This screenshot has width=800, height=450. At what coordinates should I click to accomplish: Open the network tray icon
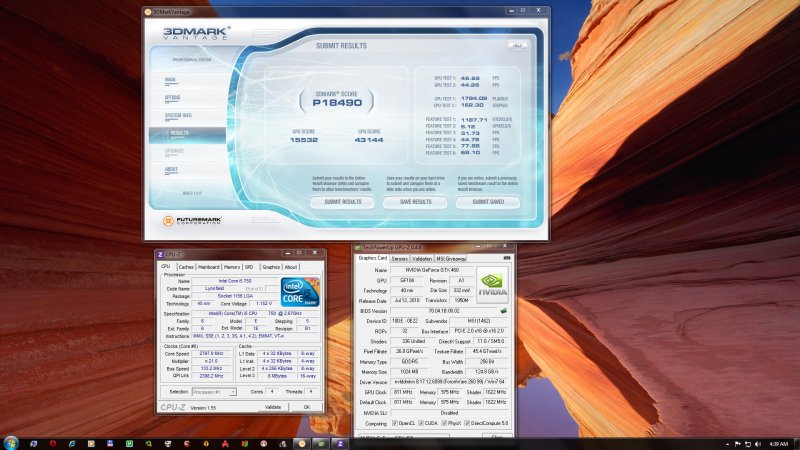pos(748,444)
